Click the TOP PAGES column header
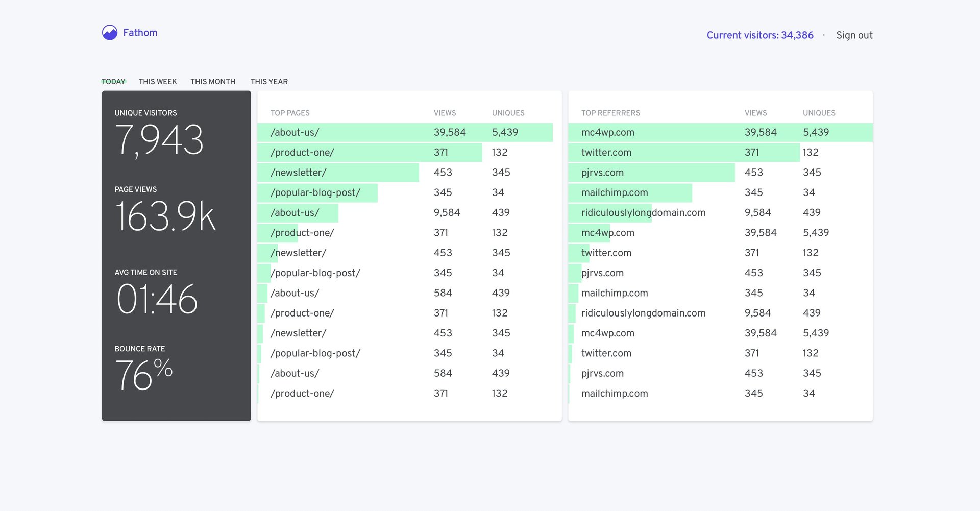Screen dimensions: 980x511 tap(290, 113)
